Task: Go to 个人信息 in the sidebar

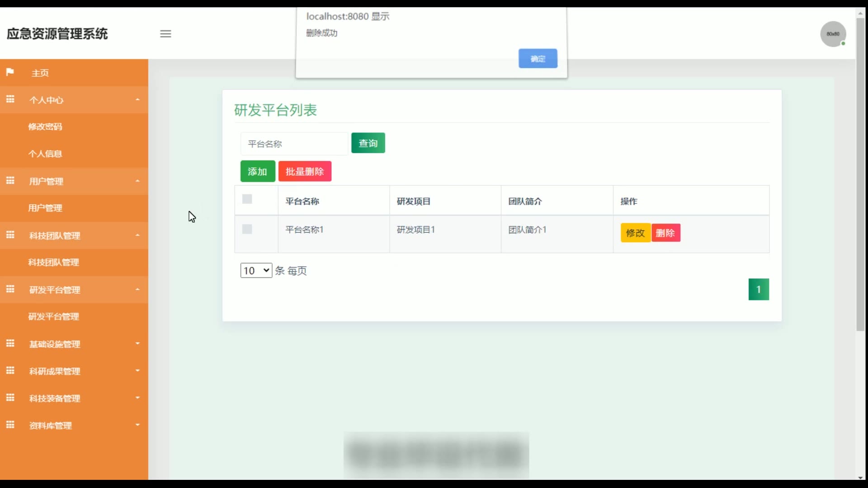Action: pyautogui.click(x=45, y=154)
